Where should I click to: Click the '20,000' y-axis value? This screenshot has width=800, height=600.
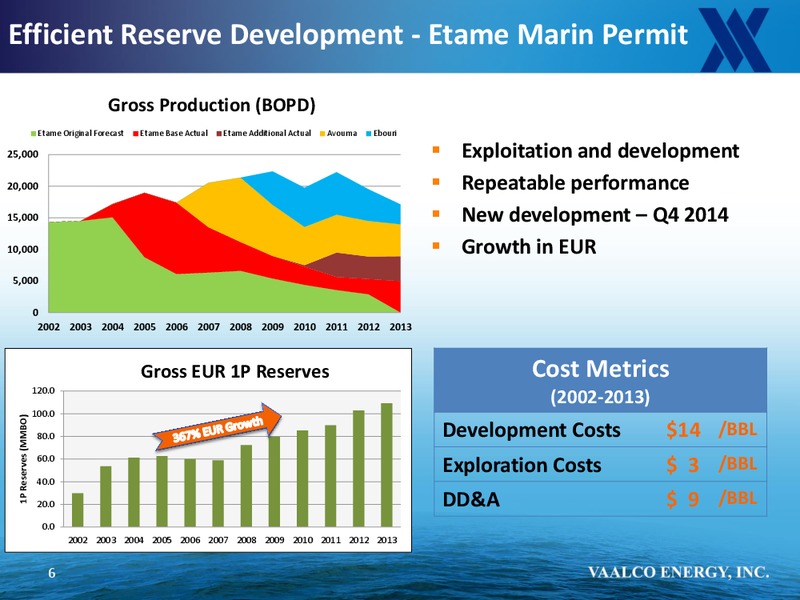(22, 186)
